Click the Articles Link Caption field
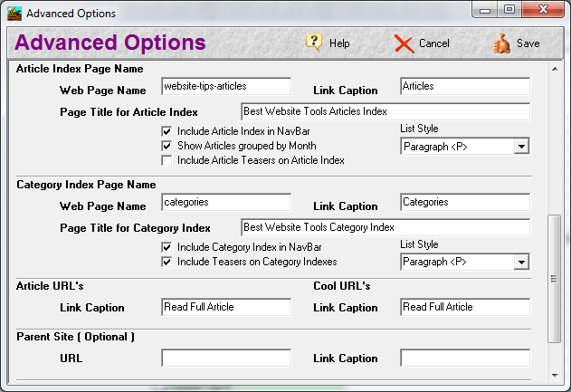Viewport: 571px width, 392px height. point(465,86)
